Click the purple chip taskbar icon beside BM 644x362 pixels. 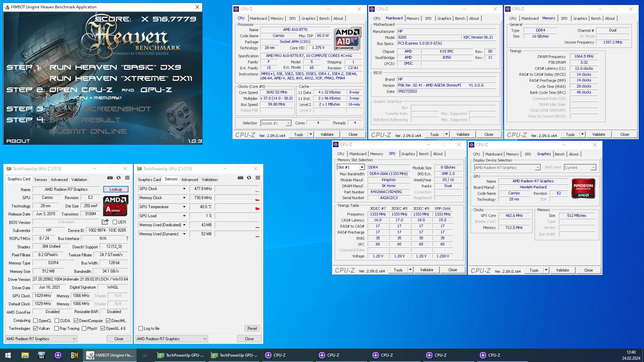click(x=58, y=355)
